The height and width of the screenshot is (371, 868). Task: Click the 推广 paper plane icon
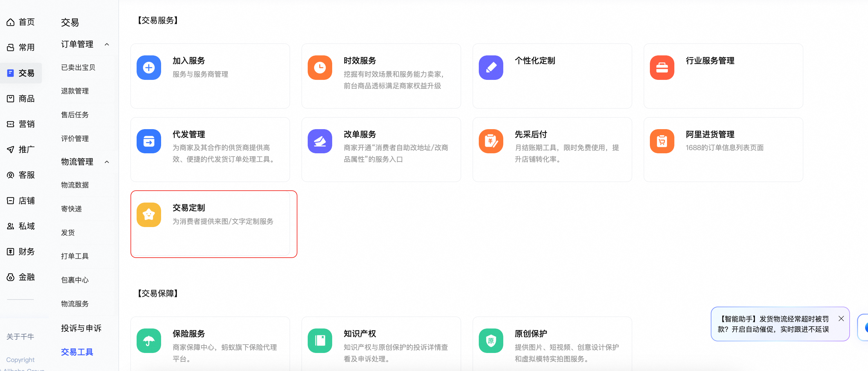pos(10,149)
